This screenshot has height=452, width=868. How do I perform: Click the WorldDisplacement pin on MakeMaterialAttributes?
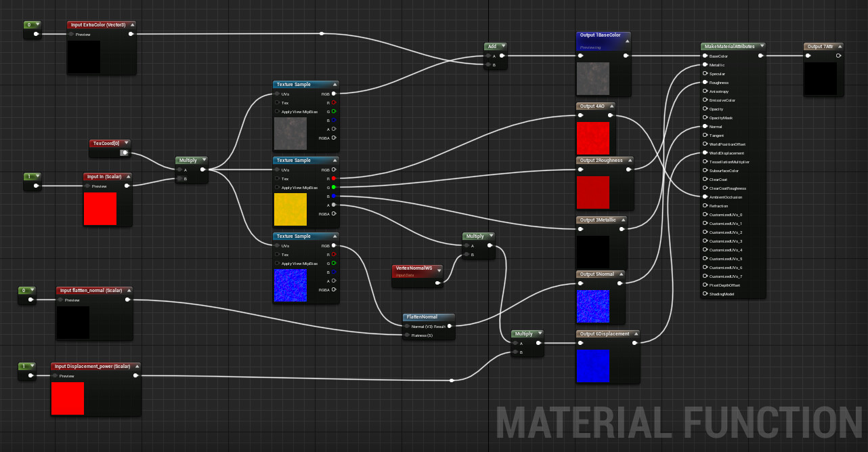[x=705, y=153]
